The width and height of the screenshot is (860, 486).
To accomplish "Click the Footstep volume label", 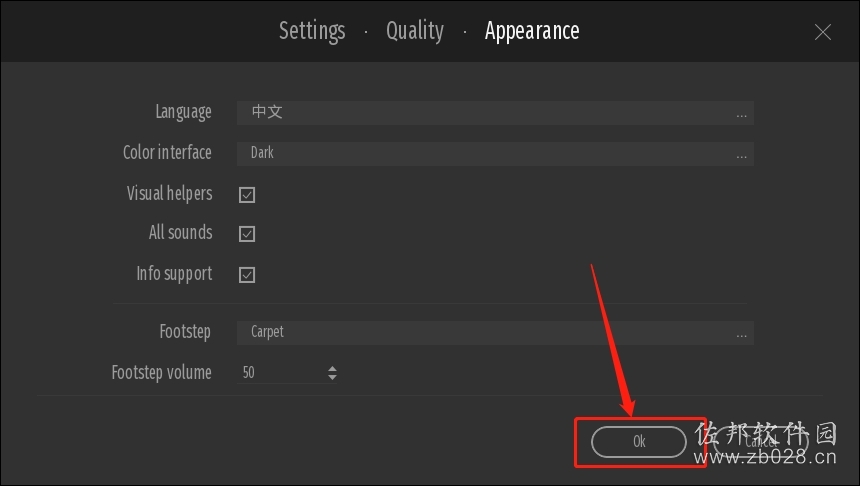I will [x=161, y=372].
